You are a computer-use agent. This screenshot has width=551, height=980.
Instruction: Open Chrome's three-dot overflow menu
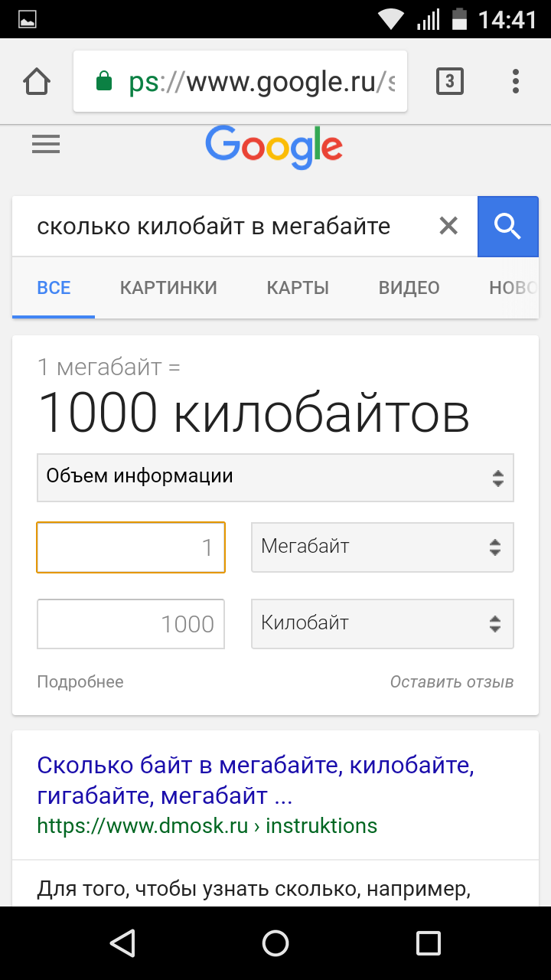click(x=516, y=81)
